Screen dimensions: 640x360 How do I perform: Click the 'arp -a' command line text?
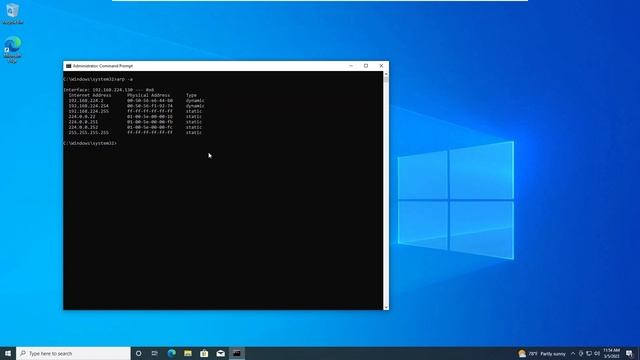pos(124,79)
